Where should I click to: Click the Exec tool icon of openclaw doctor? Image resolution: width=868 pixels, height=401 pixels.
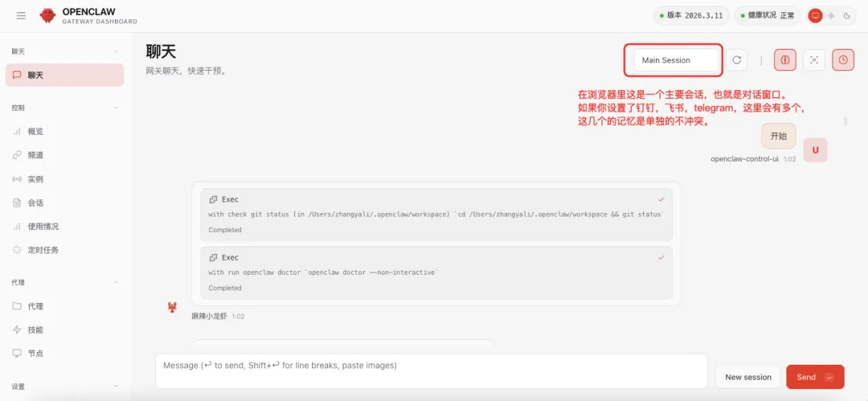213,257
